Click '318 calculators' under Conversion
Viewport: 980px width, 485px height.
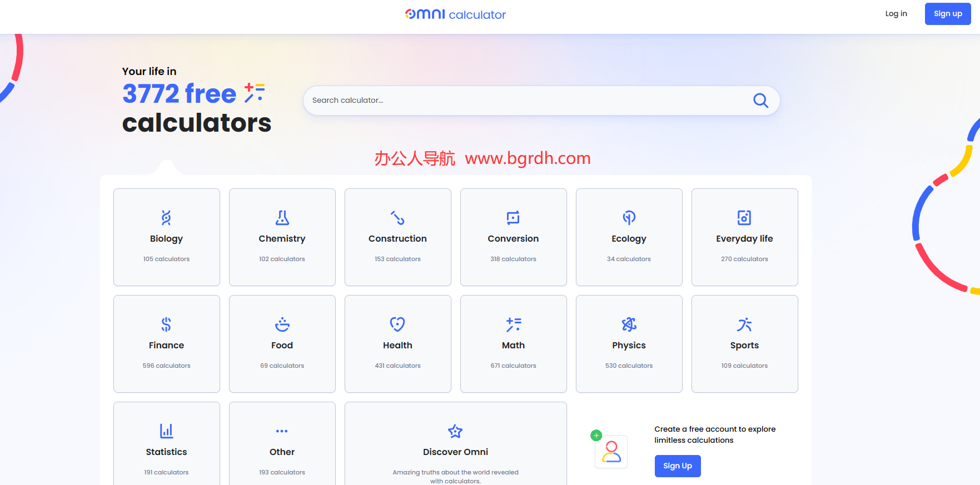pyautogui.click(x=513, y=259)
